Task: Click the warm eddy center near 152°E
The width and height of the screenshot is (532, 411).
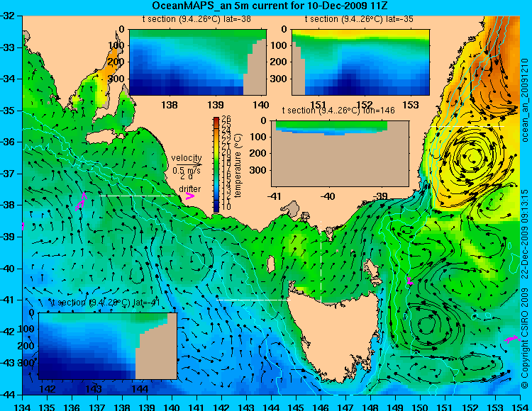Action: point(472,157)
